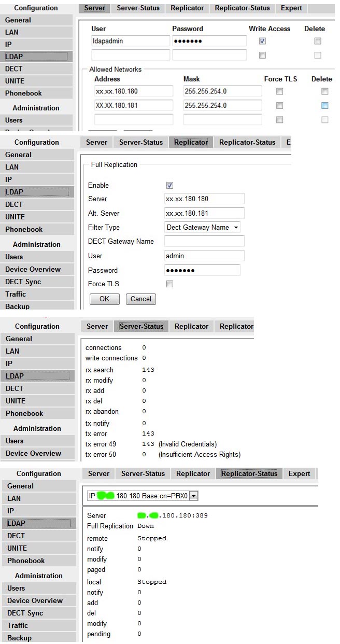On the Replicator-Status page, open the Expert tab
This screenshot has width=340, height=644.
(299, 473)
